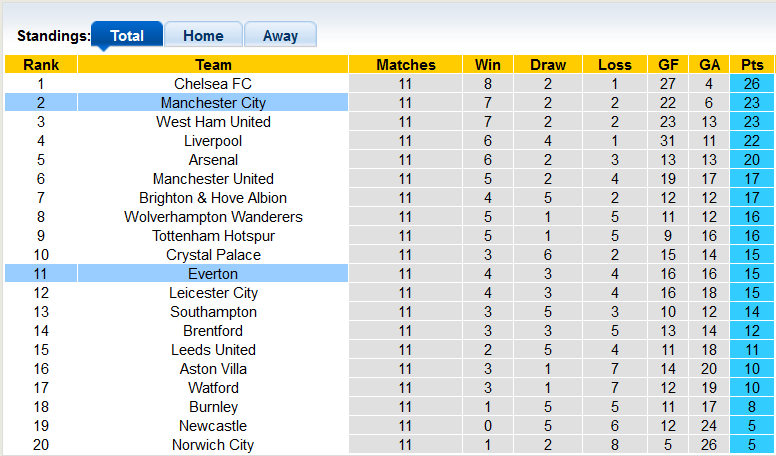Open Arsenal team entry
Viewport: 776px width, 456px height.
click(213, 160)
